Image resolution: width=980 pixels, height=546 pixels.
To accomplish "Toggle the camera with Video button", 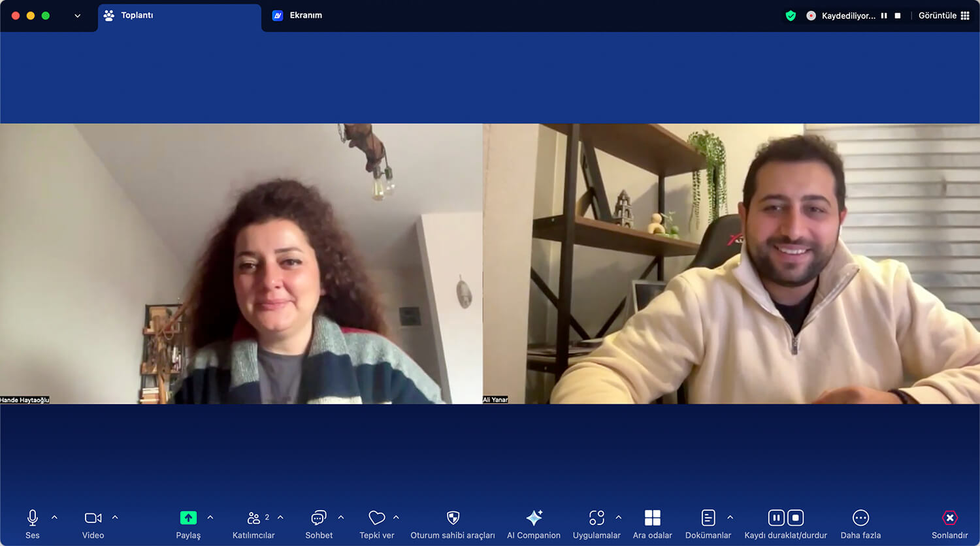I will click(93, 518).
